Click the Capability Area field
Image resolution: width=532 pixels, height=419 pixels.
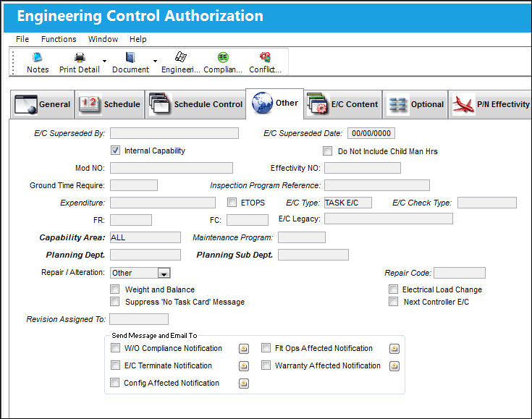(x=145, y=237)
